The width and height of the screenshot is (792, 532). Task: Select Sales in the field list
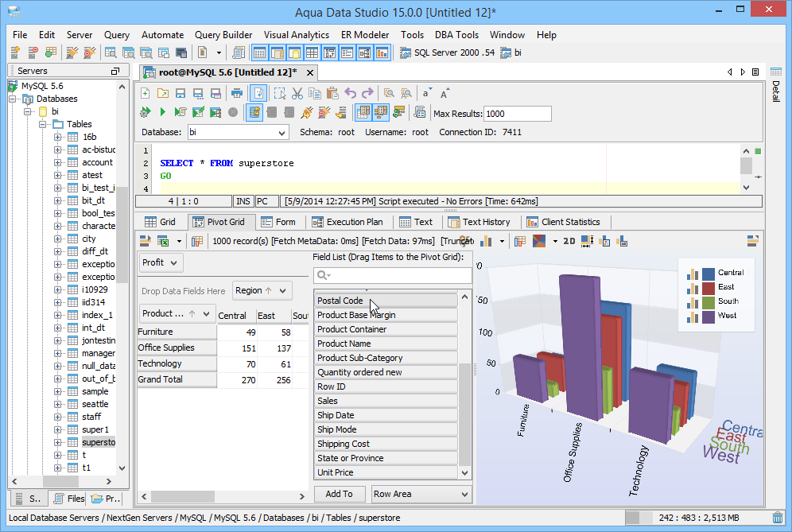[386, 401]
